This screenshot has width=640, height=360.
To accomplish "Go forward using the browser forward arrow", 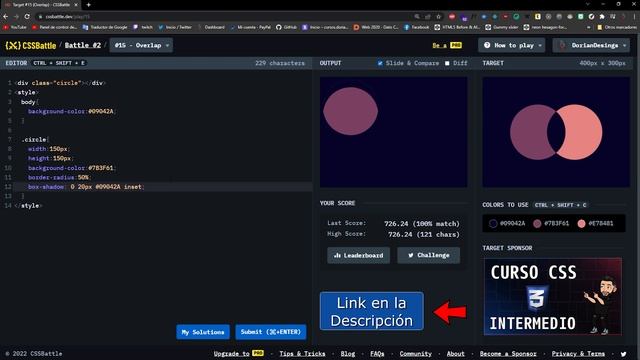I will click(16, 16).
